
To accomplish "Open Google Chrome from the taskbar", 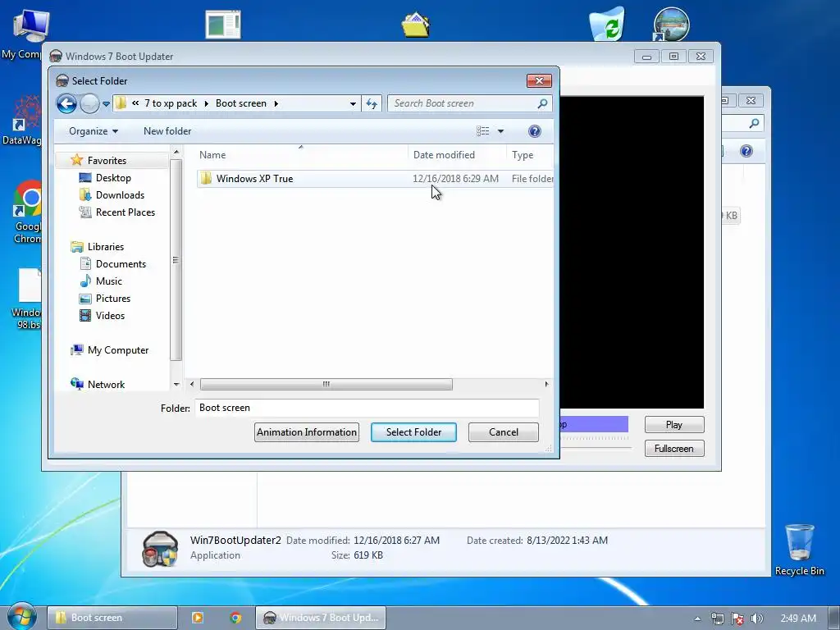I will click(x=235, y=618).
